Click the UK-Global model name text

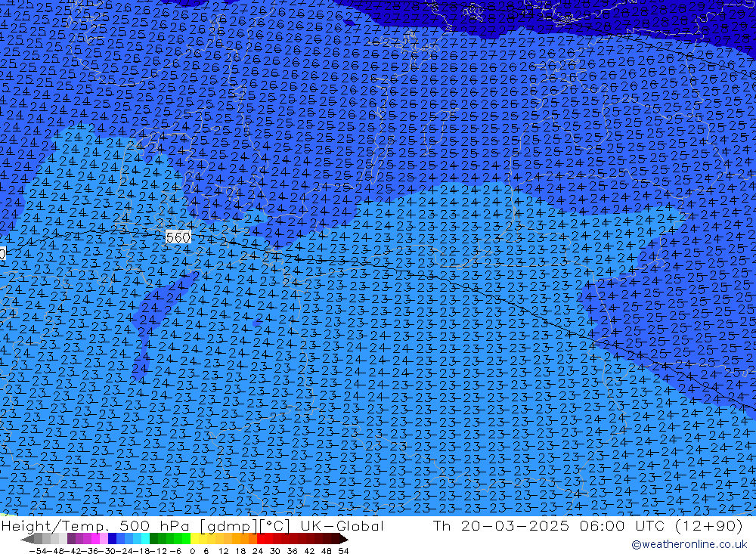coord(342,525)
